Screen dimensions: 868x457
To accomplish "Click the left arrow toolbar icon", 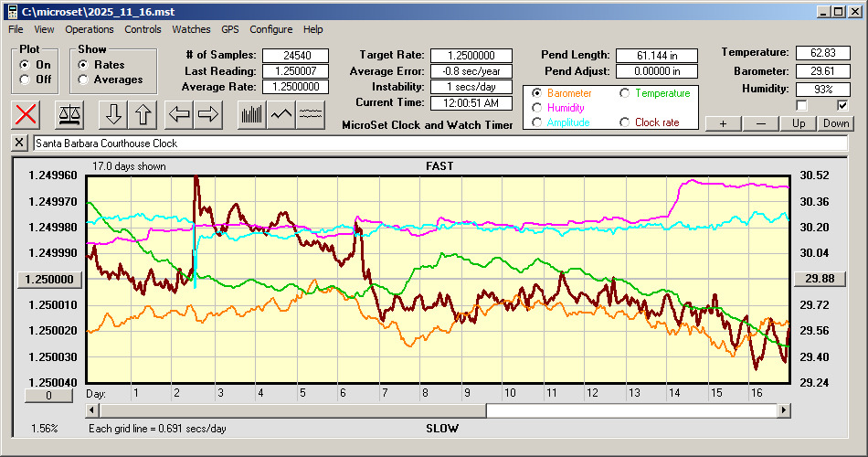I will point(179,114).
